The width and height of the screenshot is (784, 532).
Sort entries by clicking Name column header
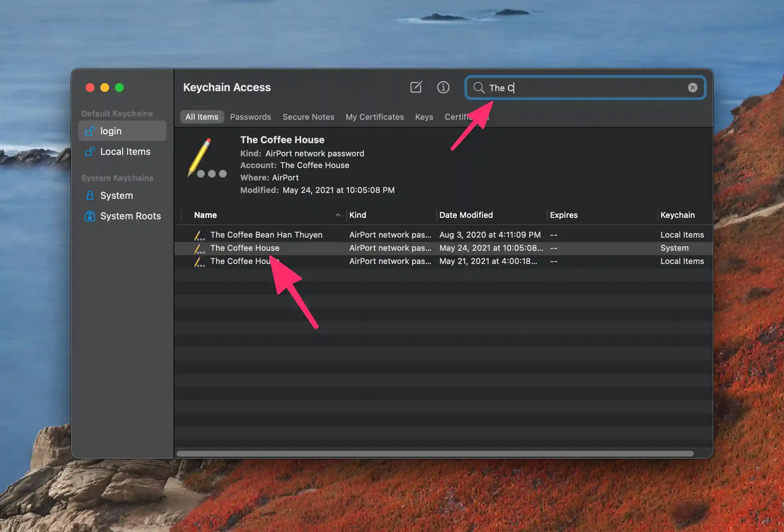(205, 214)
